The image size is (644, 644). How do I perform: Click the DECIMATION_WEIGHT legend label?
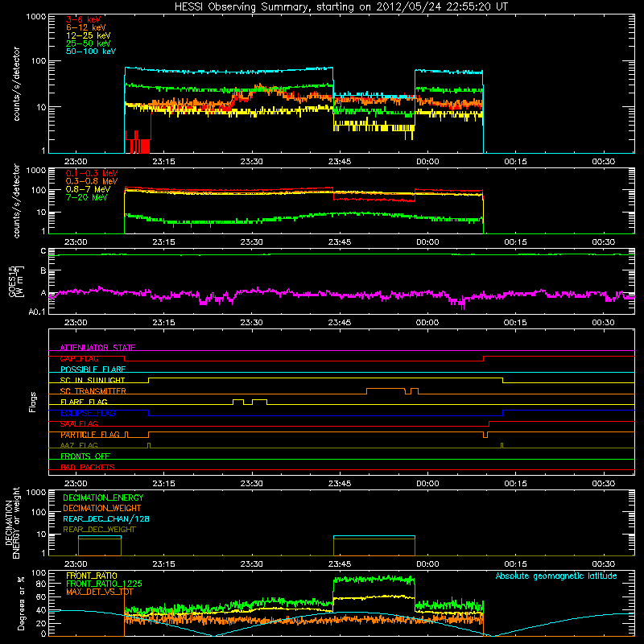coord(102,508)
